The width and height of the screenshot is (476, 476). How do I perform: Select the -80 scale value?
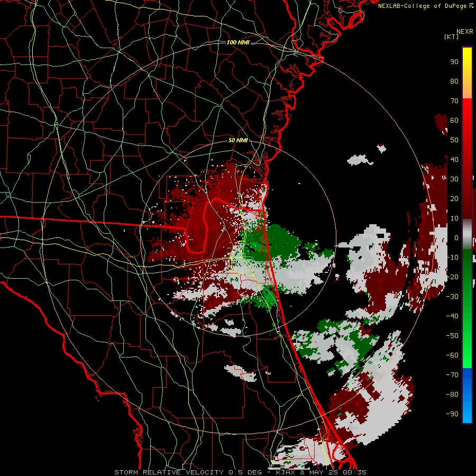pyautogui.click(x=452, y=395)
